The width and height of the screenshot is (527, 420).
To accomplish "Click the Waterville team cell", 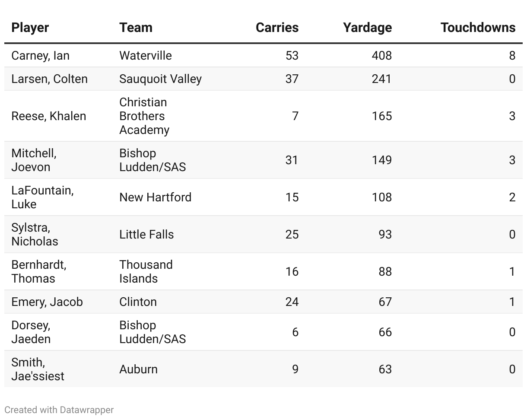I will tap(145, 56).
